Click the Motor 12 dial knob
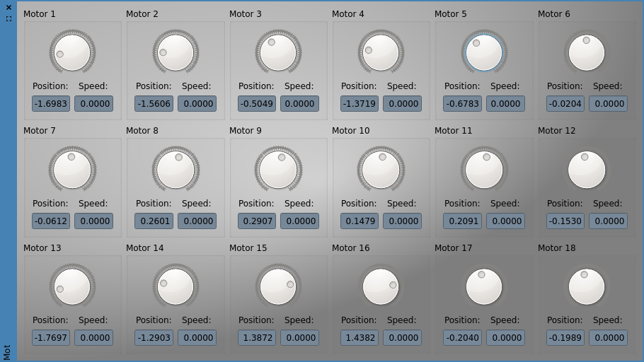This screenshot has height=362, width=644. point(587,170)
